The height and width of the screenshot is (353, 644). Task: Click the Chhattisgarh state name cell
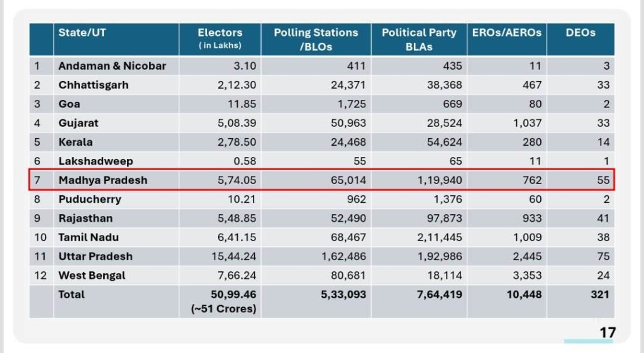click(93, 85)
